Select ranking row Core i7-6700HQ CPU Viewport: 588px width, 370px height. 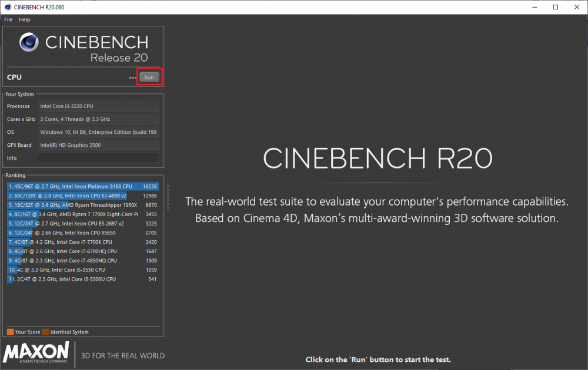[83, 252]
